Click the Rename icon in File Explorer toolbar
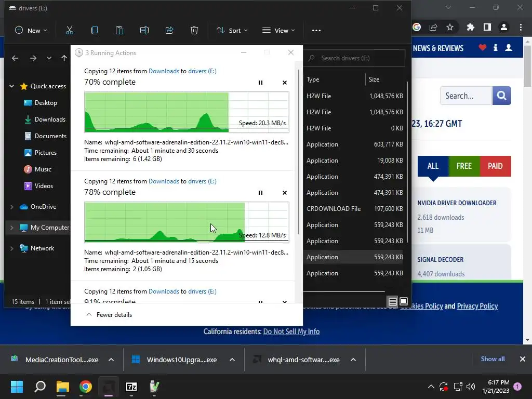The width and height of the screenshot is (532, 399). [144, 30]
